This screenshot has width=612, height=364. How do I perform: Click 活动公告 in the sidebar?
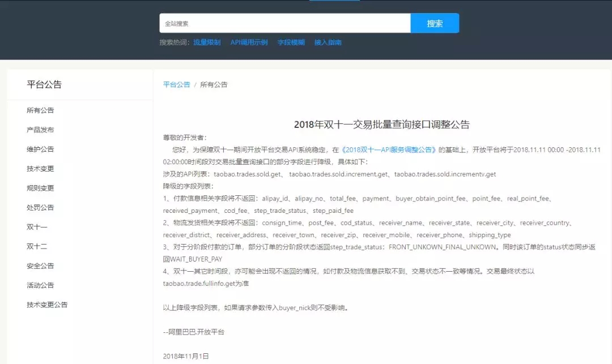coord(40,285)
